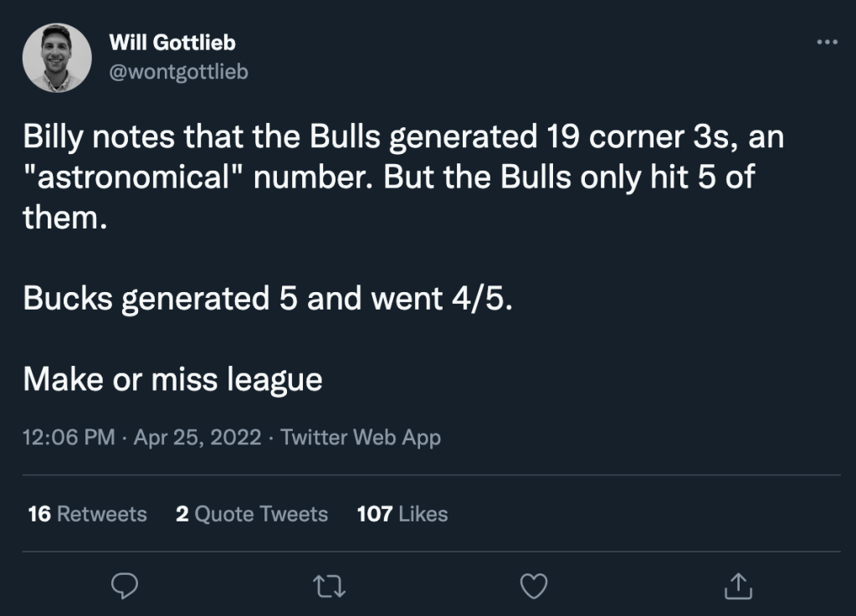856x616 pixels.
Task: View the 2 Quote Tweets list
Action: coord(251,513)
